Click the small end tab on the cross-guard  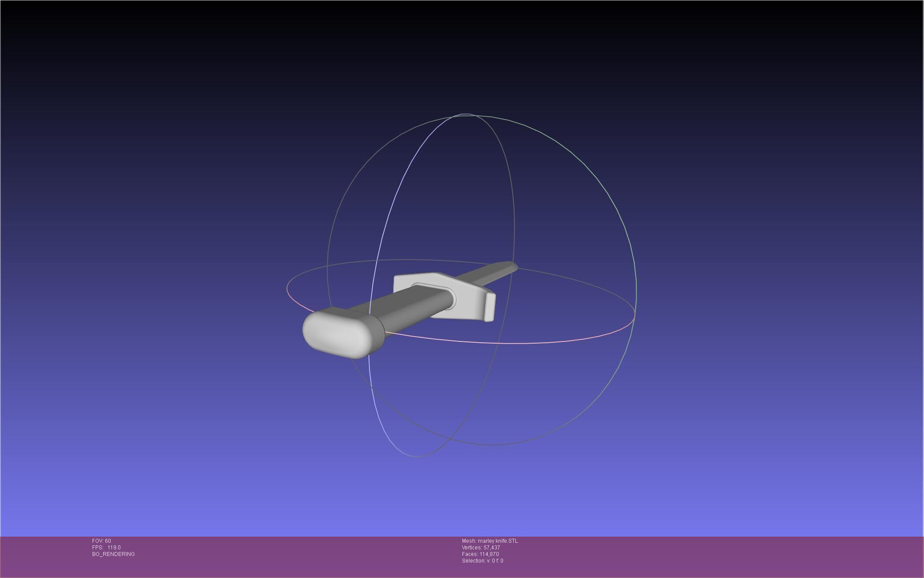click(x=490, y=307)
